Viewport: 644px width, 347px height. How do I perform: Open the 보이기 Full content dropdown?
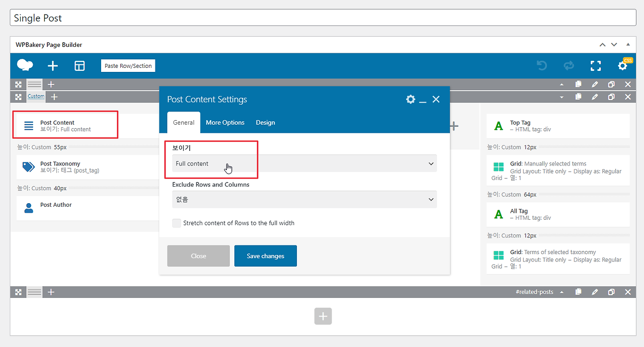pyautogui.click(x=304, y=163)
